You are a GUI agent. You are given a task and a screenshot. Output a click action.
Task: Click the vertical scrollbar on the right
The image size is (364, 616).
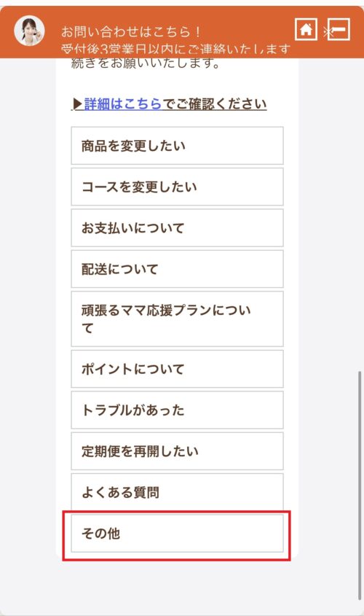(360, 486)
